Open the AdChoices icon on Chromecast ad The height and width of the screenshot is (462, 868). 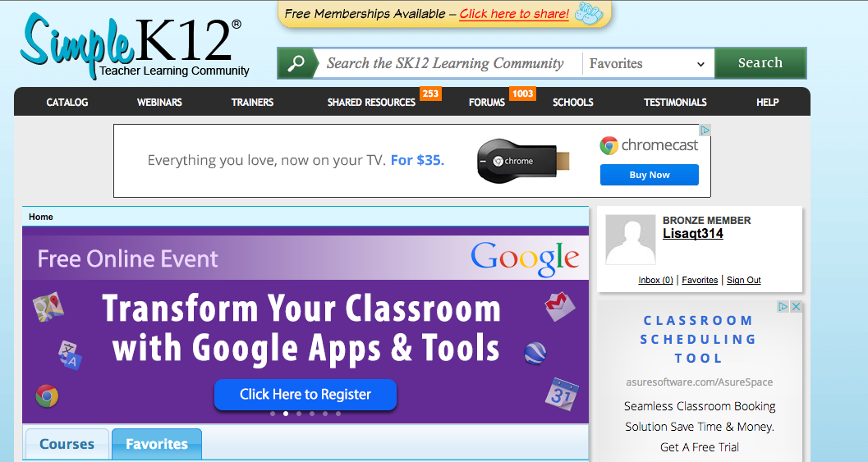point(705,130)
